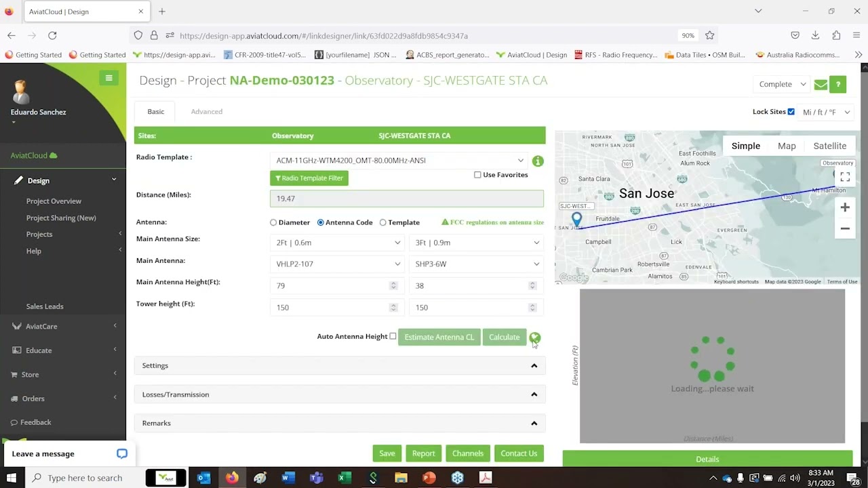Click the Details bar

[707, 460]
